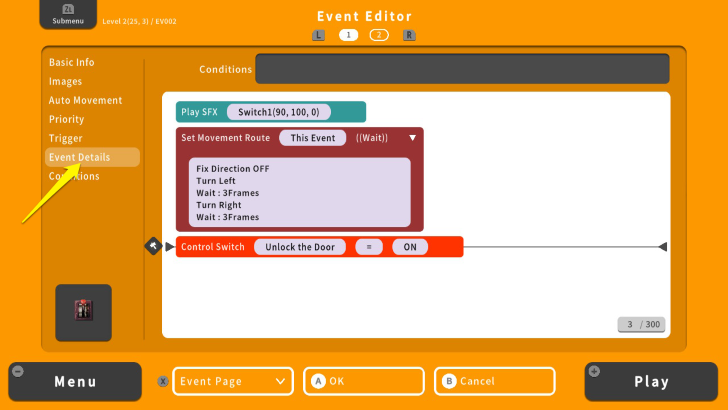Toggle the ON value pill
The height and width of the screenshot is (410, 728).
click(x=410, y=247)
